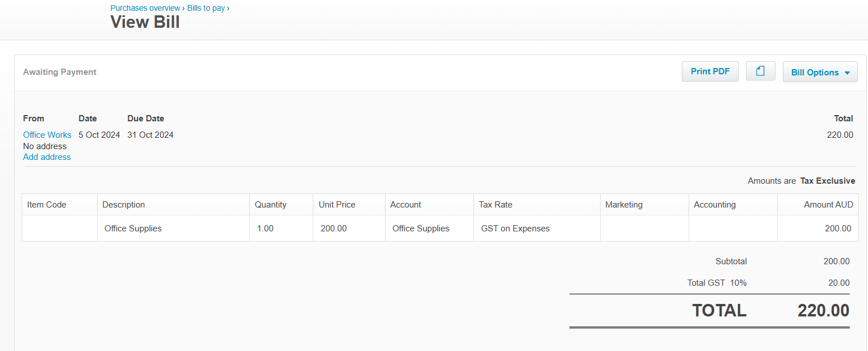This screenshot has width=868, height=351.
Task: Navigate to Bills to pay breadcrumb
Action: [x=206, y=8]
